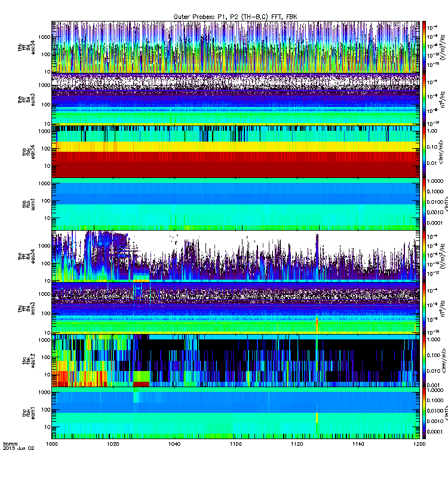Click the 'thb fbk scm1' y-axis label
Screen dimensions: 448x478
click(x=29, y=204)
